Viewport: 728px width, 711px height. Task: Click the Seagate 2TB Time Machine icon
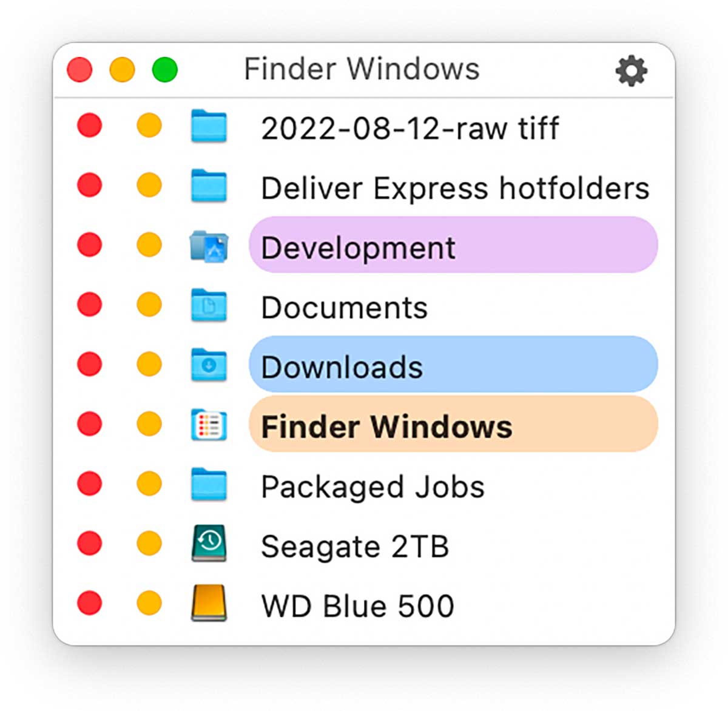[209, 544]
